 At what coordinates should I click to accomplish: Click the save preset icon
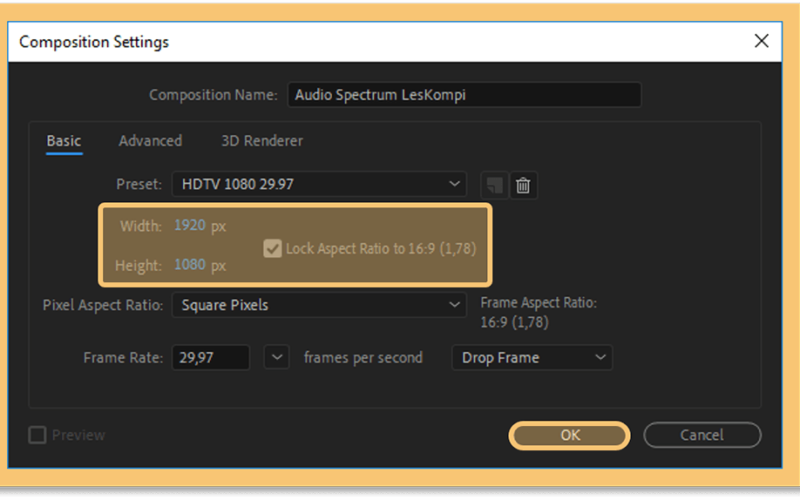pyautogui.click(x=494, y=185)
